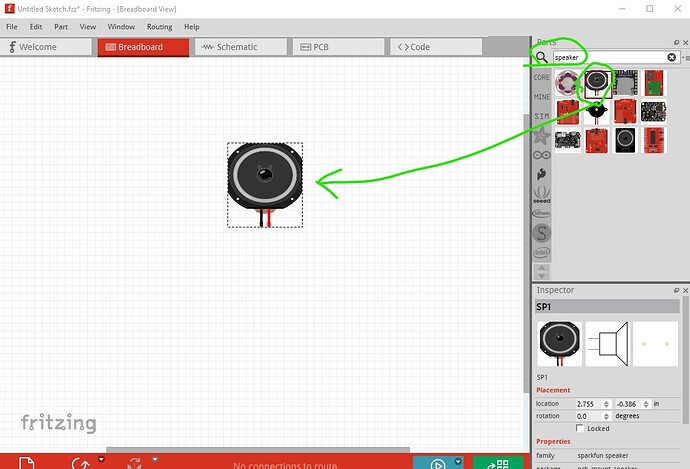Open the Routing menu
This screenshot has height=469, width=690.
pos(159,26)
